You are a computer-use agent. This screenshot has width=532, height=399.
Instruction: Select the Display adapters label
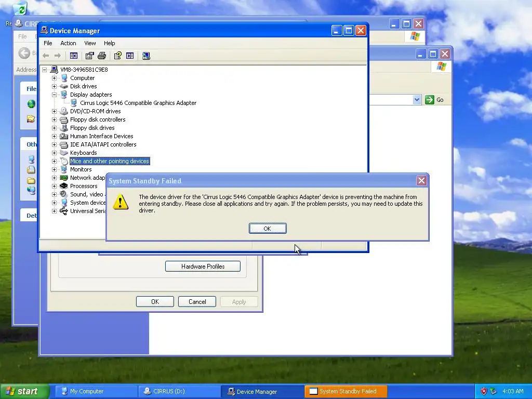[91, 95]
